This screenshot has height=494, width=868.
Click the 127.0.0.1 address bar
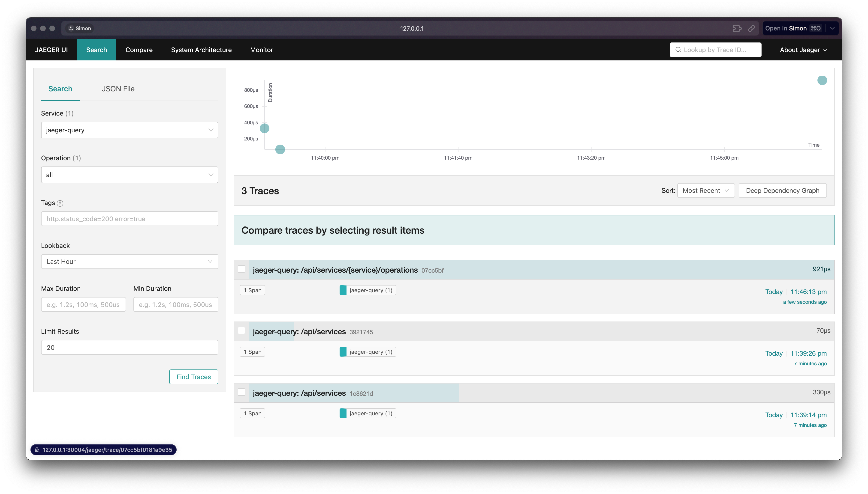[412, 29]
